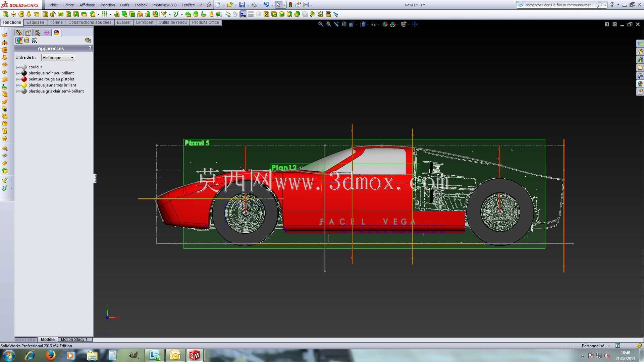Image resolution: width=644 pixels, height=362 pixels.
Task: Open the DimXpertManager crosshair tab icon
Action: (x=47, y=33)
